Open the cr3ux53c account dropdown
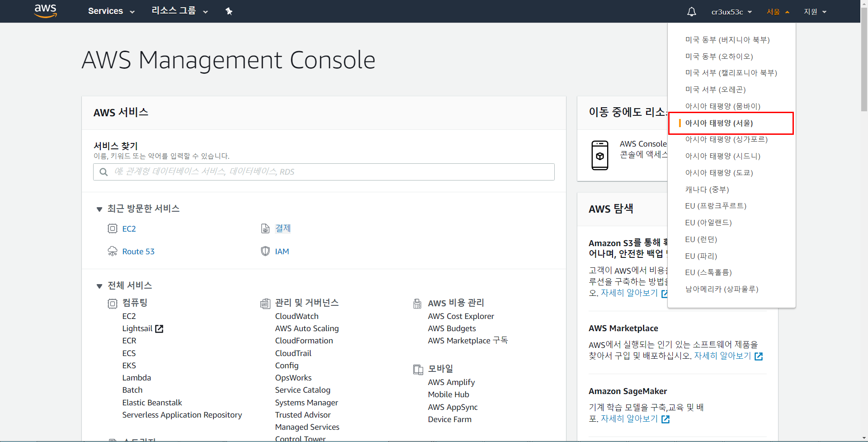The width and height of the screenshot is (868, 442). click(731, 12)
